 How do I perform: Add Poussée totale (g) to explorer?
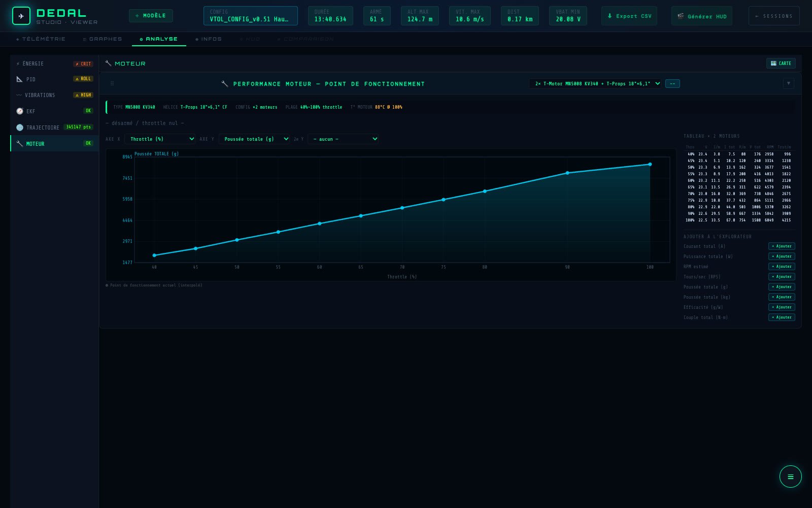(x=782, y=287)
